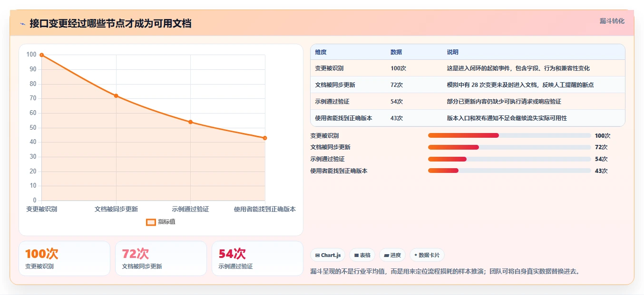This screenshot has width=644, height=295.
Task: Click the y-axis tick label 90
Action: pos(32,69)
